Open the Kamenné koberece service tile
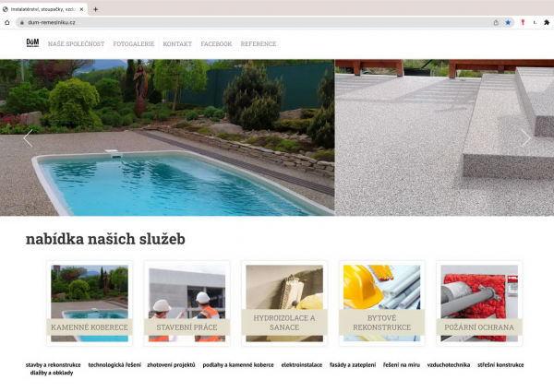This screenshot has width=554, height=392. click(x=90, y=303)
